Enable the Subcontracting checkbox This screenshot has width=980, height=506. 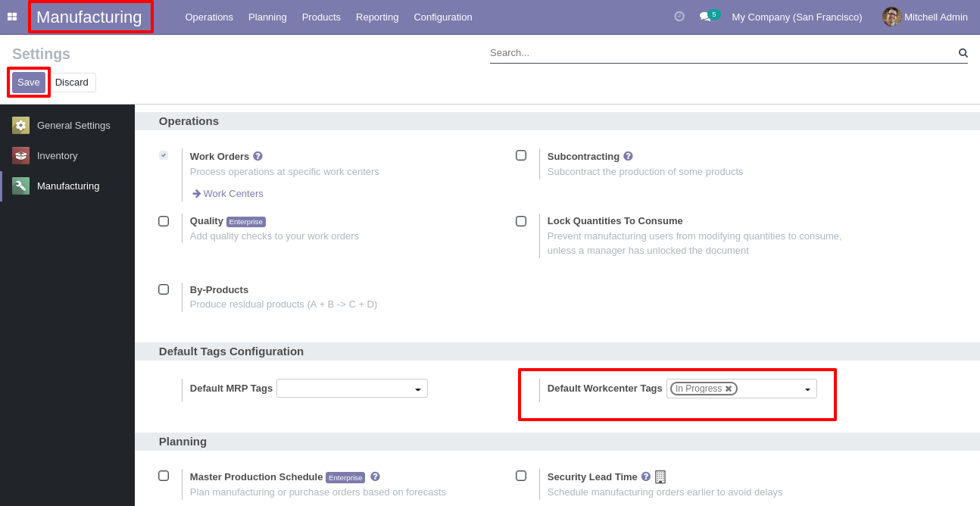521,155
